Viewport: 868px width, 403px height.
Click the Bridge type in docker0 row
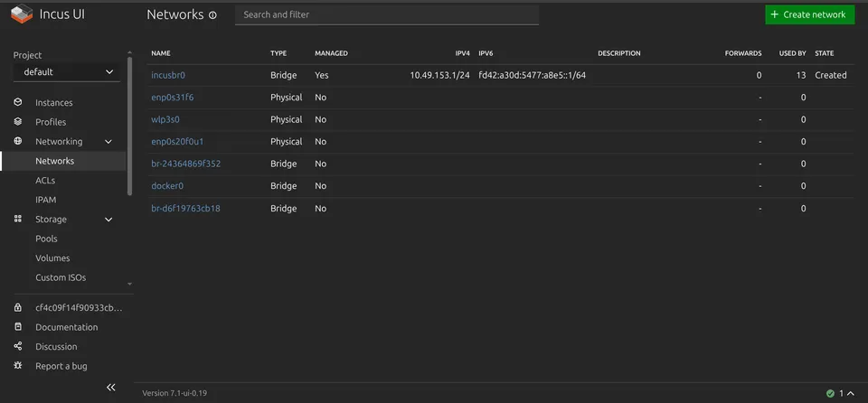click(x=283, y=186)
